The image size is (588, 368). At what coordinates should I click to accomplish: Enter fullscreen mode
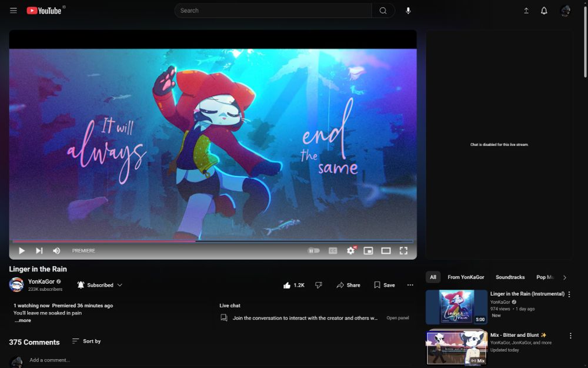pyautogui.click(x=403, y=250)
